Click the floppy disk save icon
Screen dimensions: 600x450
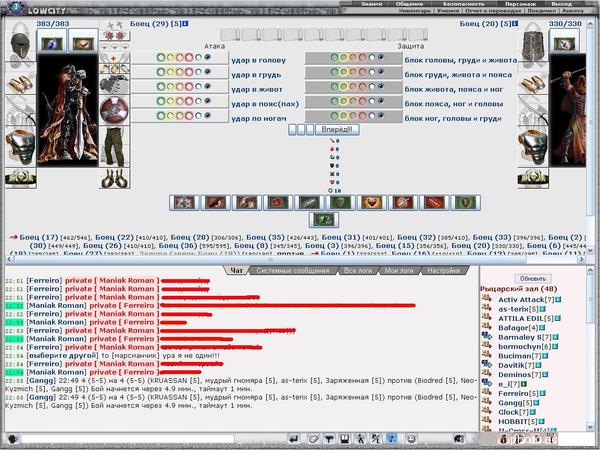(x=345, y=439)
